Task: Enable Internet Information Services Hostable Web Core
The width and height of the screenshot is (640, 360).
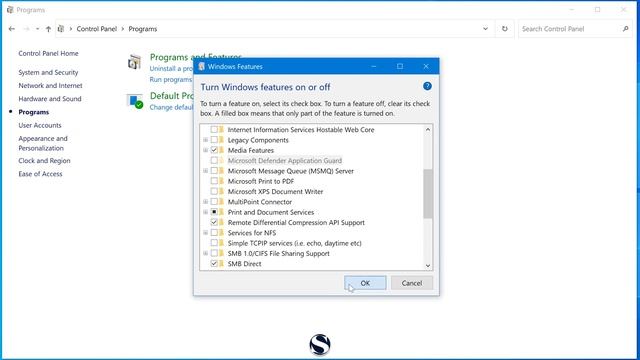Action: coord(214,129)
